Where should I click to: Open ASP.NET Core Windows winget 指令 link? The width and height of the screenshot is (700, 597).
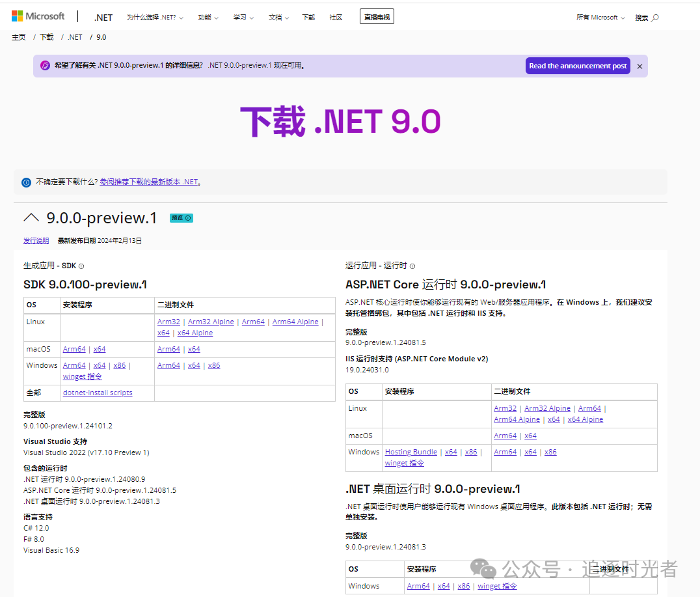pyautogui.click(x=405, y=463)
